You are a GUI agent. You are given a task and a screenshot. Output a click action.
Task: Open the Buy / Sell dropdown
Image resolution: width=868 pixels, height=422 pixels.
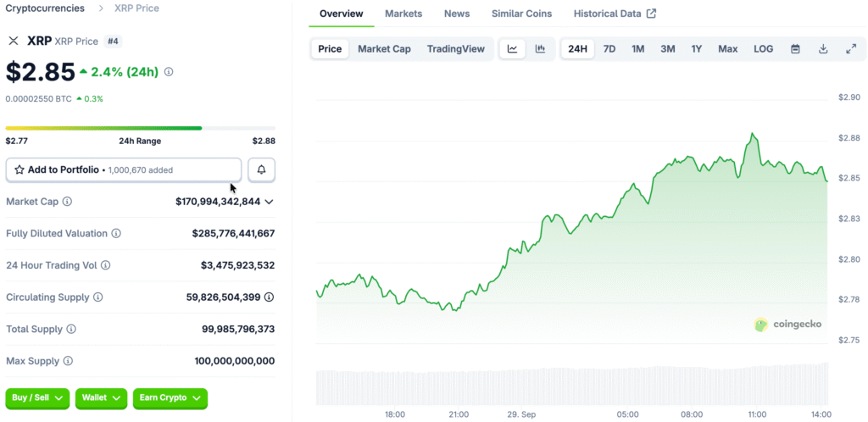37,397
